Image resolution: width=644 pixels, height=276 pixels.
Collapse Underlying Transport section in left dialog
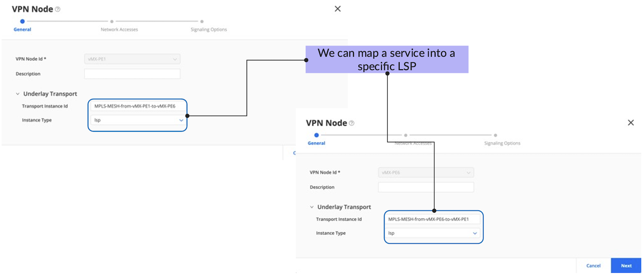(18, 94)
